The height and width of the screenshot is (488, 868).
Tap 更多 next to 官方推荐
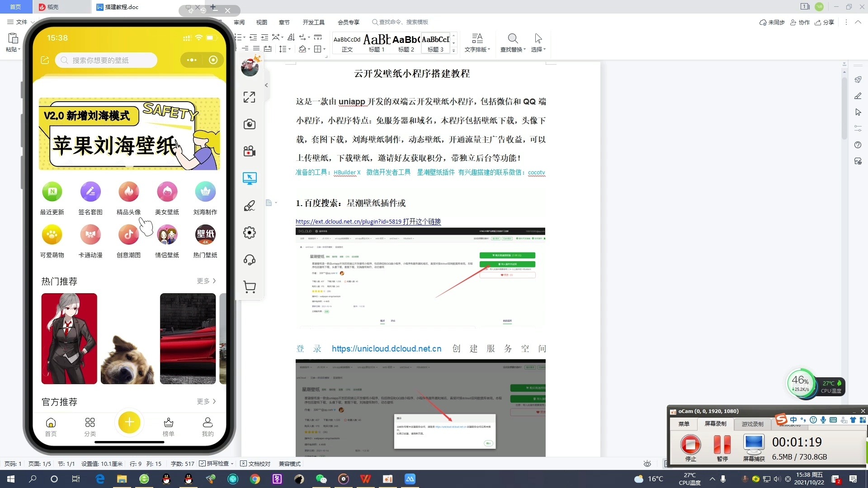pyautogui.click(x=207, y=401)
